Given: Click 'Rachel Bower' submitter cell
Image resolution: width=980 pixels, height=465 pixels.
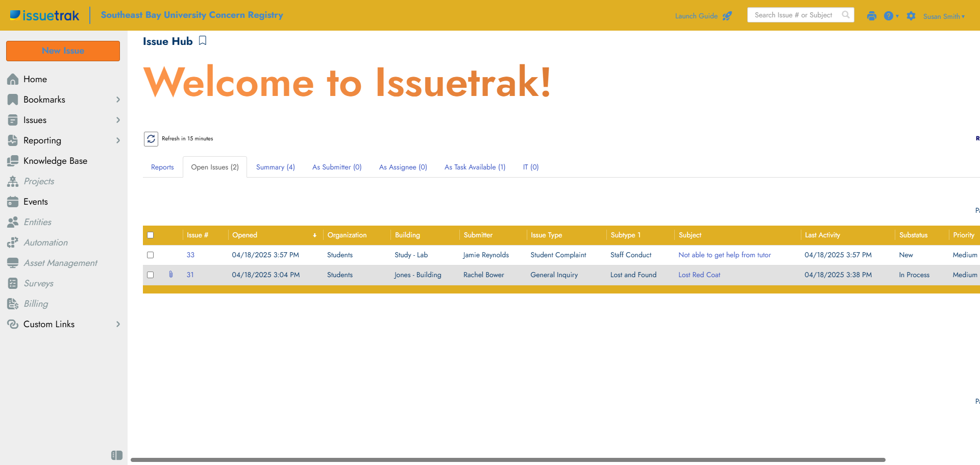Looking at the screenshot, I should point(484,275).
